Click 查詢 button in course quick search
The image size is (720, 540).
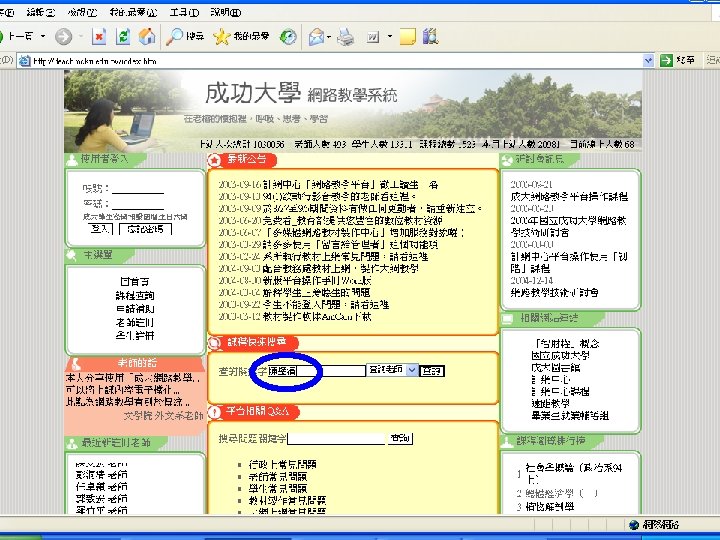pos(432,371)
